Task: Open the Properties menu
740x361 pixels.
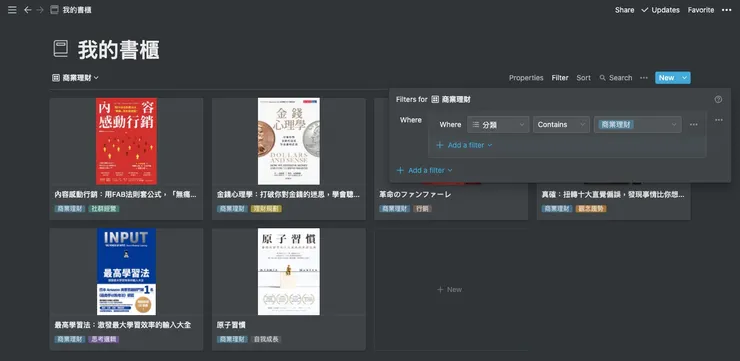Action: tap(526, 78)
